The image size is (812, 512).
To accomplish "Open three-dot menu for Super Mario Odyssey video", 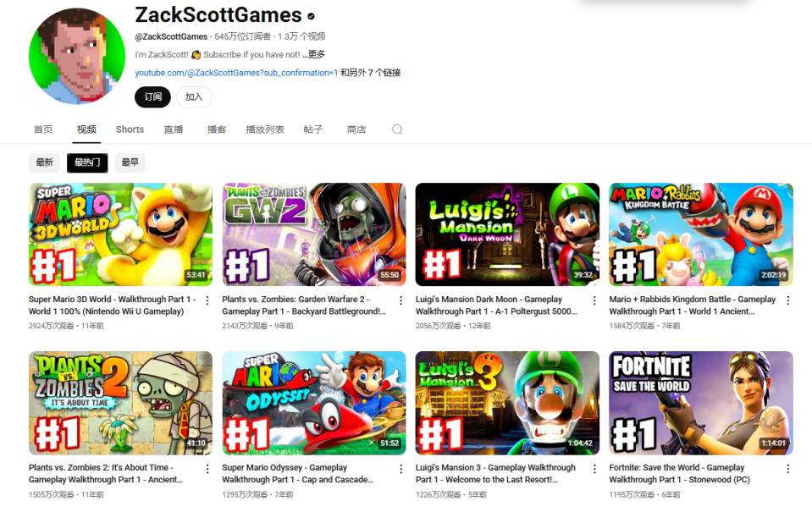I will (x=400, y=469).
